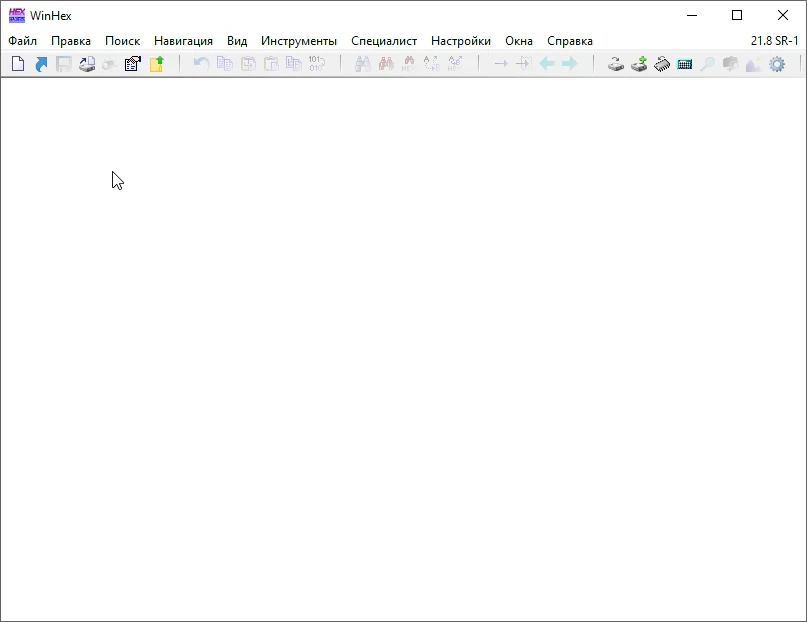Click the Clone Disk green plus icon

[x=639, y=64]
